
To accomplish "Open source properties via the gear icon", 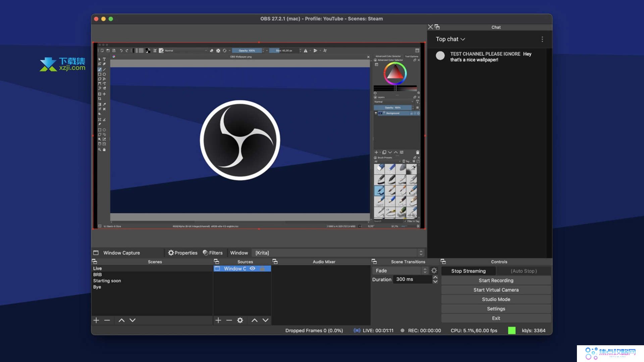I will coord(240,320).
